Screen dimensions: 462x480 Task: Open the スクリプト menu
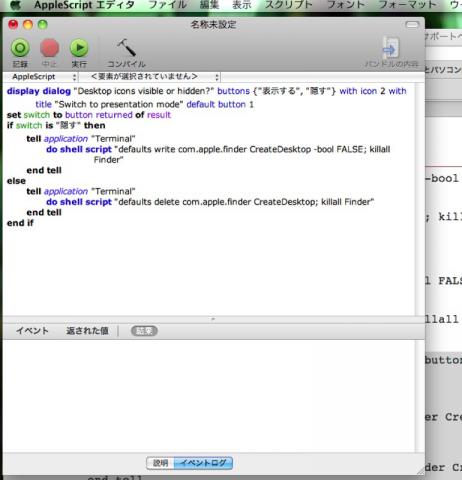pyautogui.click(x=289, y=5)
